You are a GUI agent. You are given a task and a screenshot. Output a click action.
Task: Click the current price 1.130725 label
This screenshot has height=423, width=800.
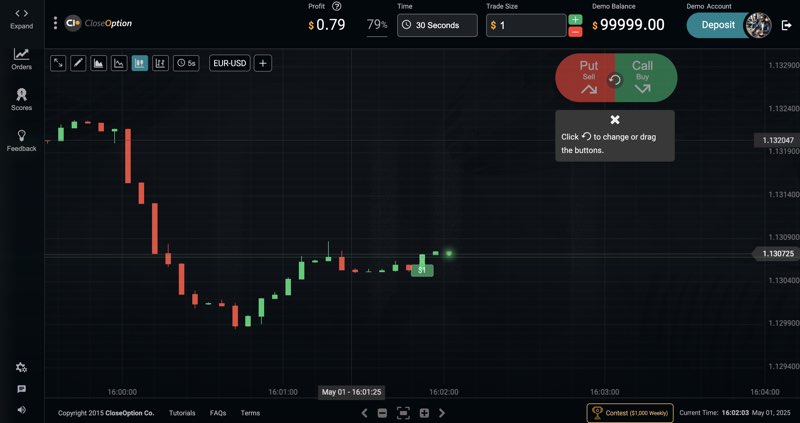pyautogui.click(x=777, y=254)
